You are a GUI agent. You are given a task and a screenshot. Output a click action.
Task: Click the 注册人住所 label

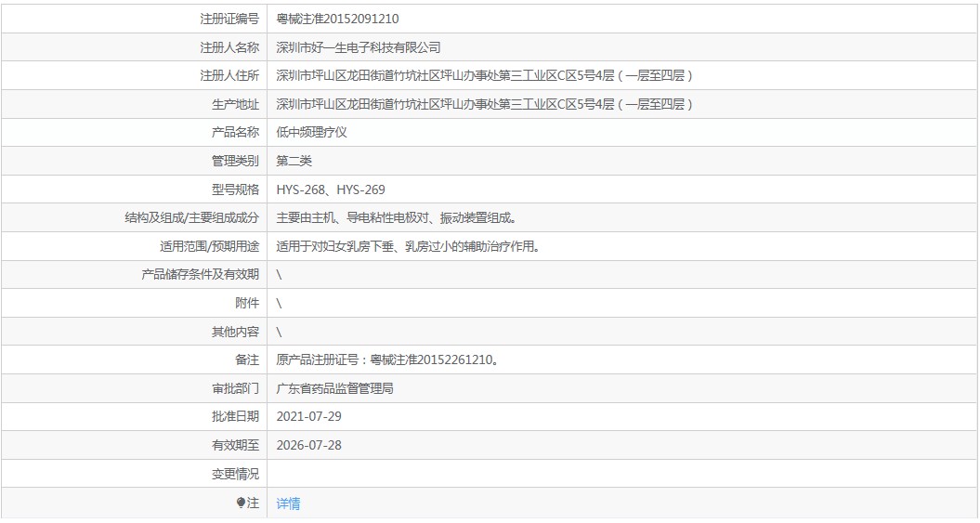229,75
